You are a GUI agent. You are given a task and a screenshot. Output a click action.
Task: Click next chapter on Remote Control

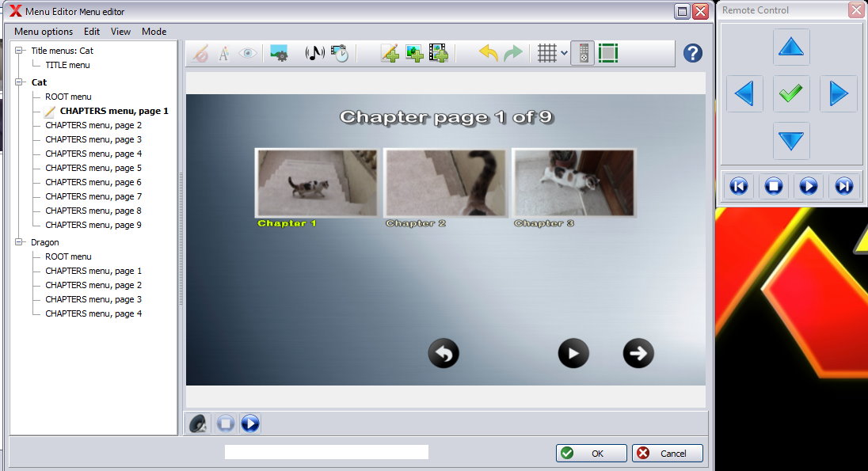click(843, 185)
